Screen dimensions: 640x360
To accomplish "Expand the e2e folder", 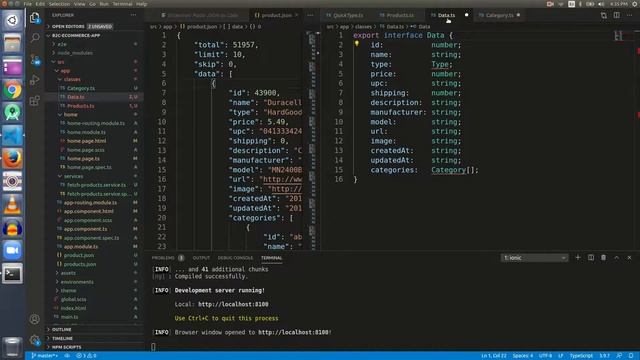I will 62,44.
